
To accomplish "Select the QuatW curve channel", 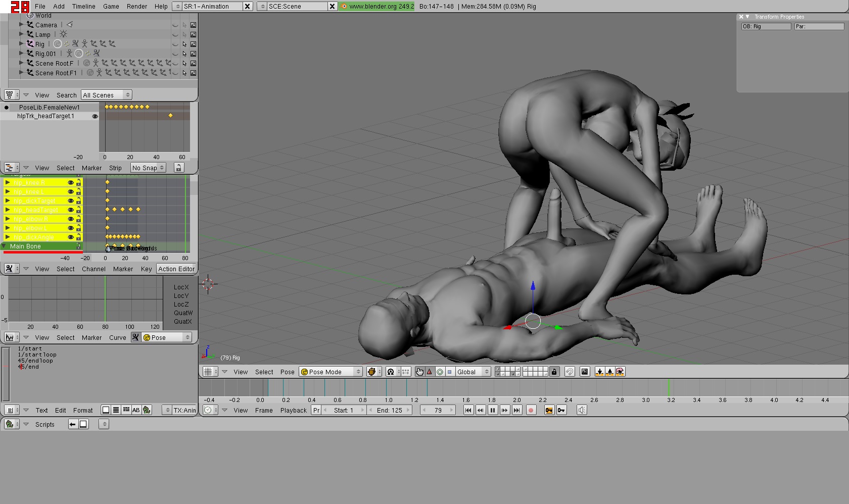I will 183,313.
